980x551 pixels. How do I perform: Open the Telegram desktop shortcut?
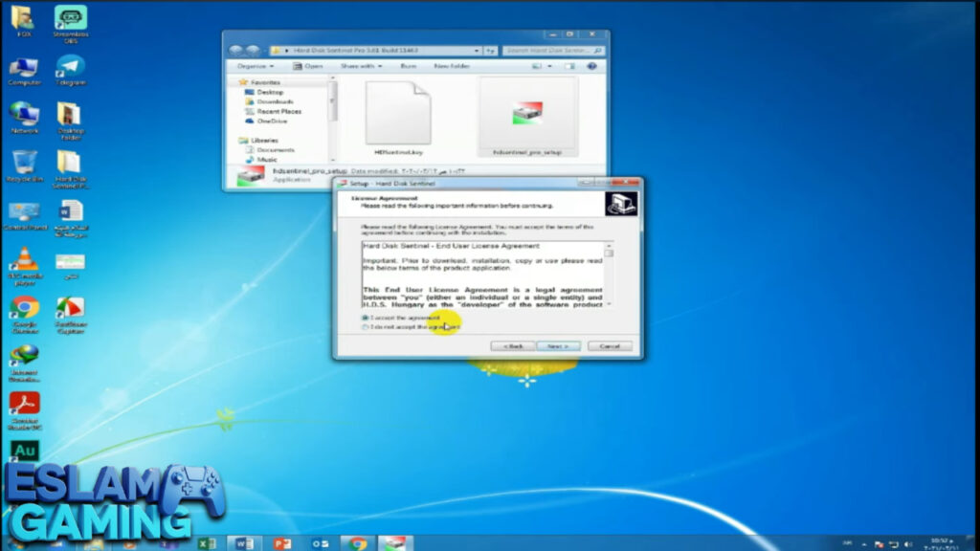[70, 69]
